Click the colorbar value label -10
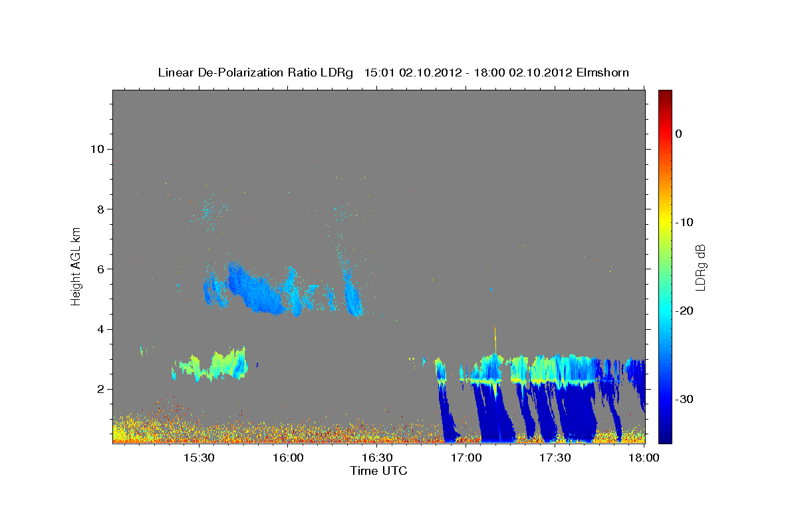This screenshot has width=798, height=532. pyautogui.click(x=684, y=222)
